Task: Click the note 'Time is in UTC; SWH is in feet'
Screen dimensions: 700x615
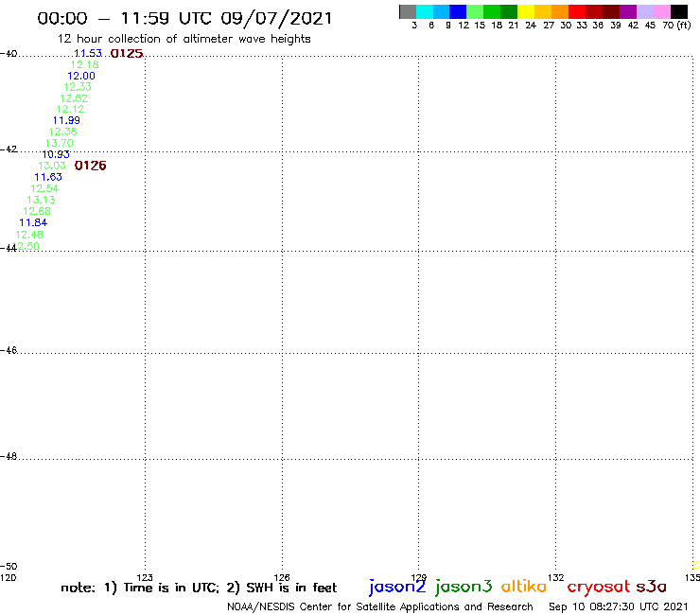Action: (x=199, y=588)
